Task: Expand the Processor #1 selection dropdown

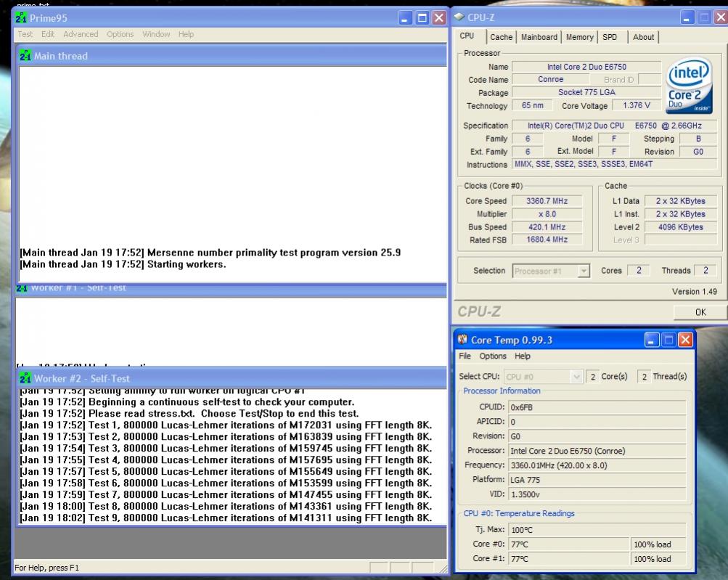Action: [x=583, y=271]
